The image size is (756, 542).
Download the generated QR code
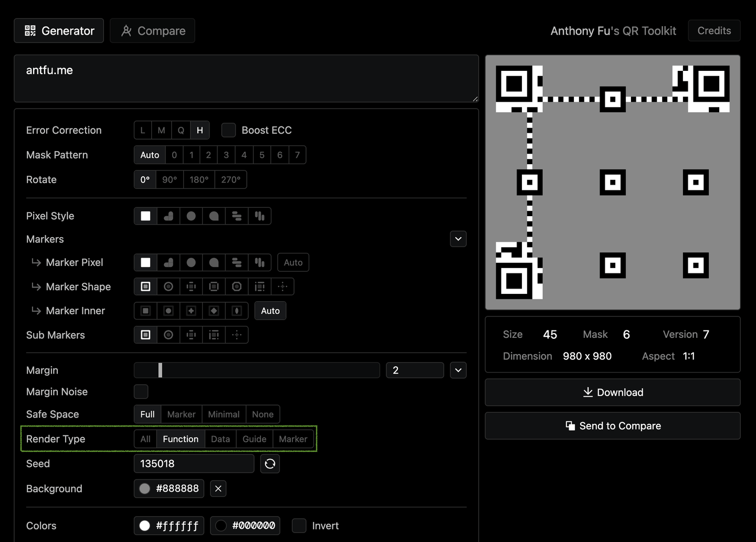click(613, 392)
